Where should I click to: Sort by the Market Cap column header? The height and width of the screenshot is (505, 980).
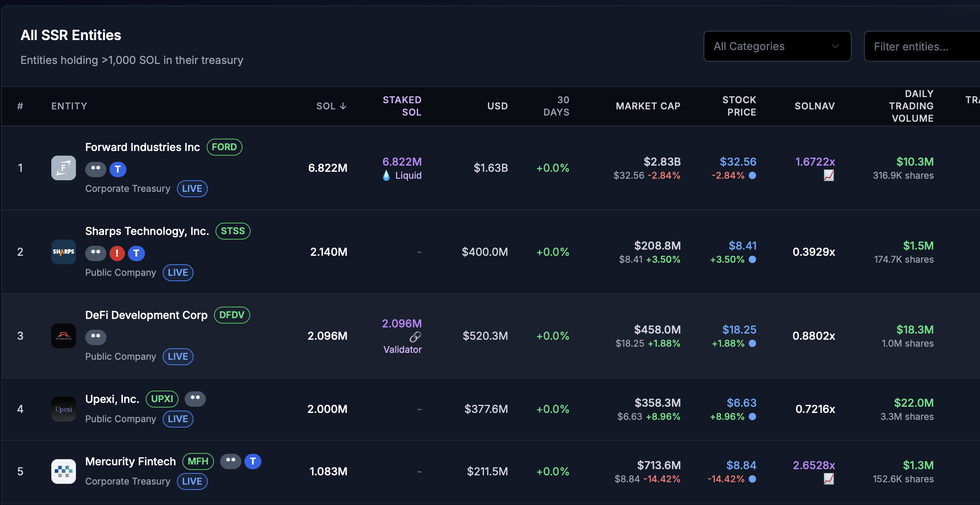click(648, 106)
